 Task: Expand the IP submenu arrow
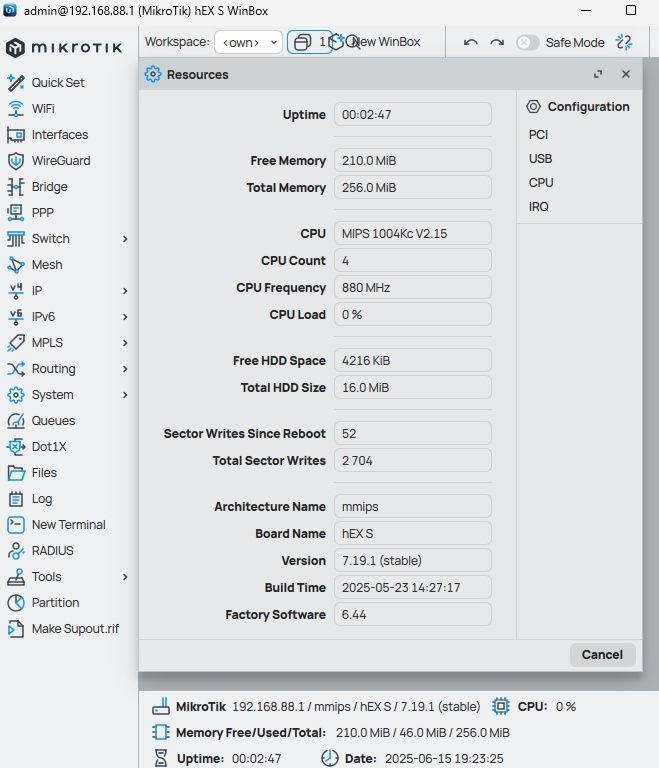coord(125,290)
